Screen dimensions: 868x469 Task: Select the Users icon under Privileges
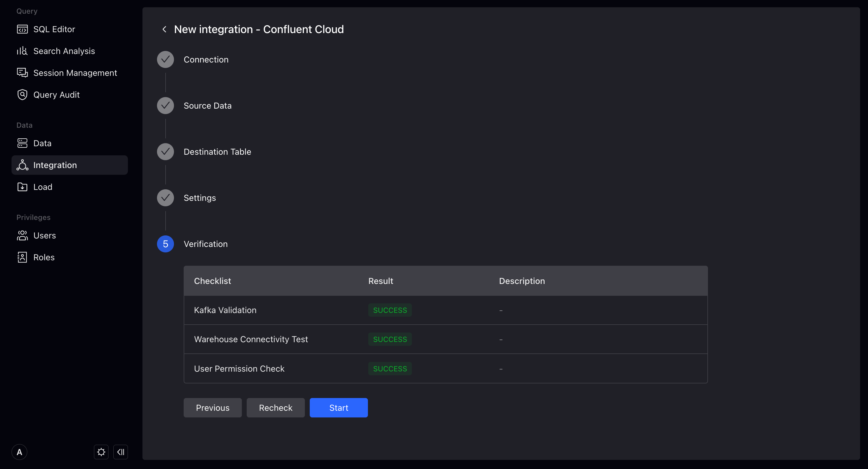point(22,235)
